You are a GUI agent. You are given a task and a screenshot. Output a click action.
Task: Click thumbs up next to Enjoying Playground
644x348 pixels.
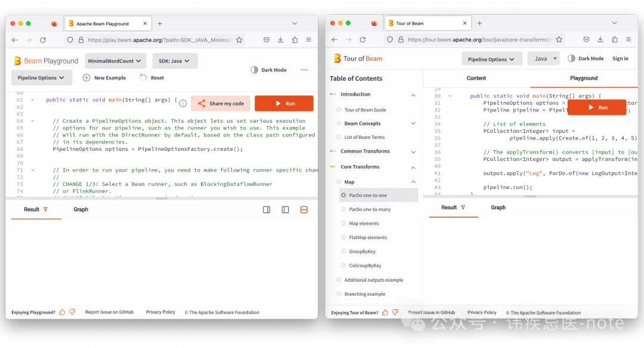tap(62, 312)
